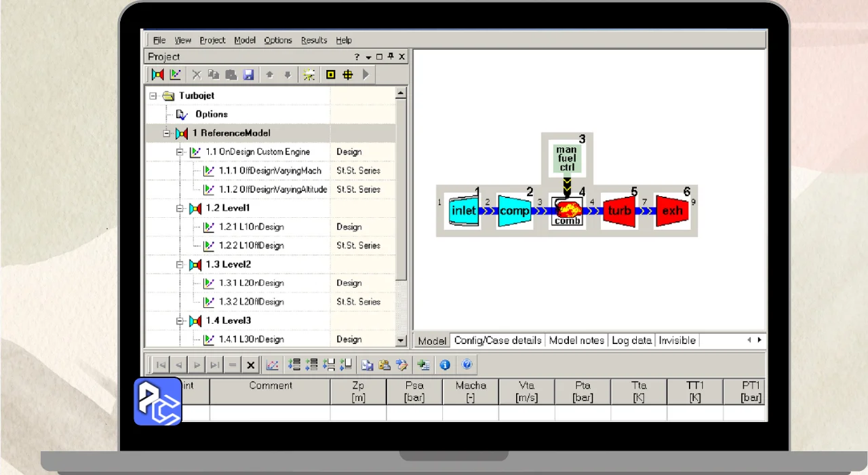868x475 pixels.
Task: Toggle the Project panel pin icon
Action: pos(391,57)
